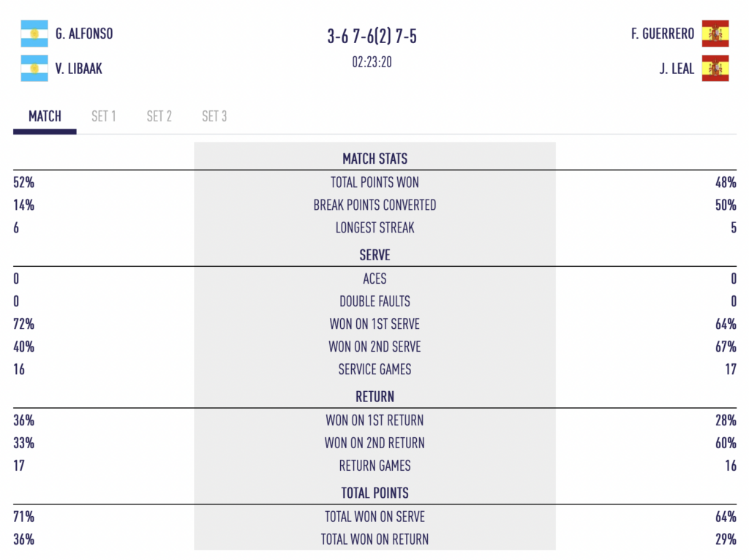Click the SERVE section header

(375, 255)
